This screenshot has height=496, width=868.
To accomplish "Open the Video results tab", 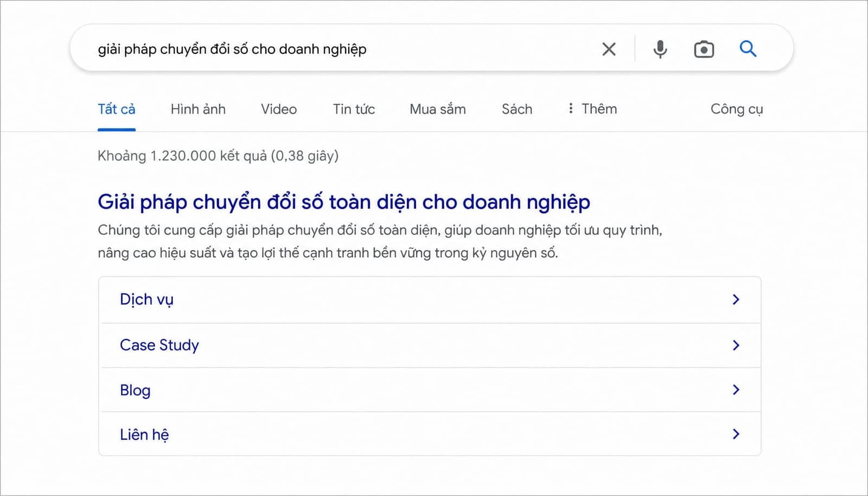I will point(279,109).
